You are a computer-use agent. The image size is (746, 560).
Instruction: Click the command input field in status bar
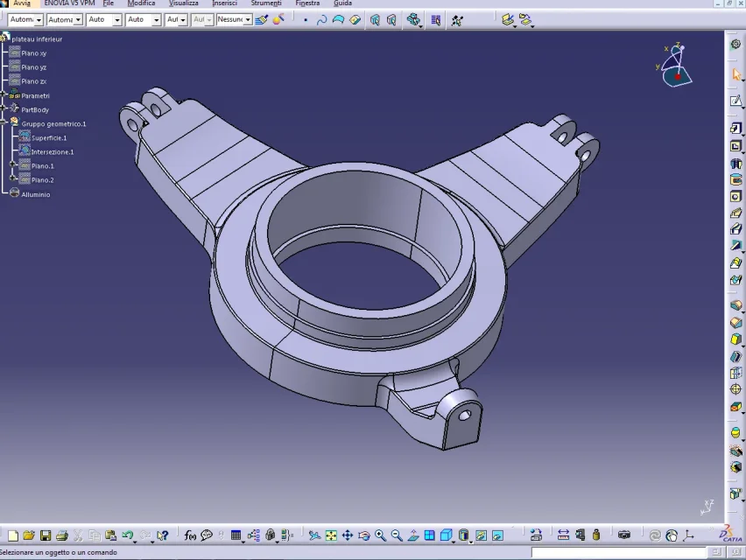point(618,552)
